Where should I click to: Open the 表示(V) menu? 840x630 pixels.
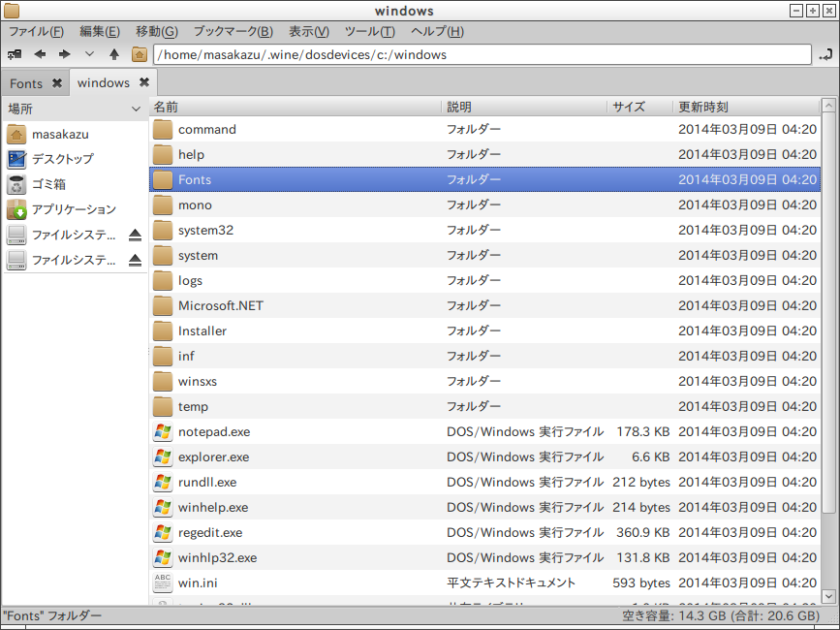tap(308, 32)
